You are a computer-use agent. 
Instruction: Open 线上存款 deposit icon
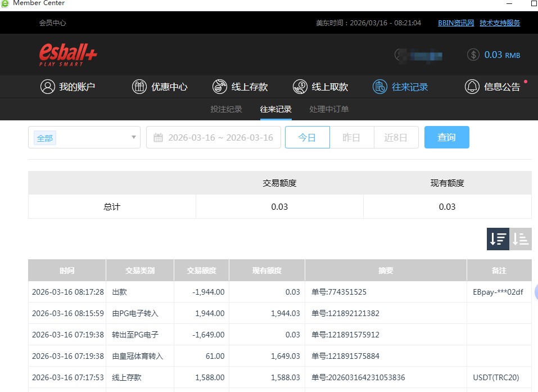tap(219, 87)
